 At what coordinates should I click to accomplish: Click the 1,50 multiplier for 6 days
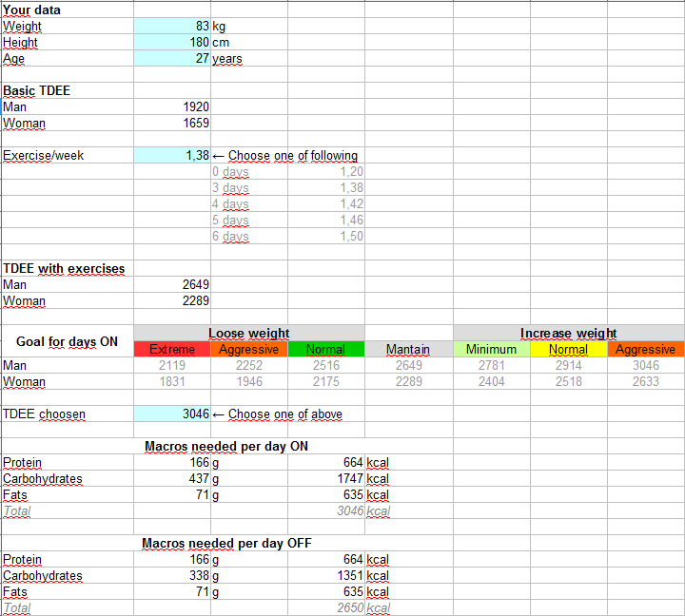(326, 237)
